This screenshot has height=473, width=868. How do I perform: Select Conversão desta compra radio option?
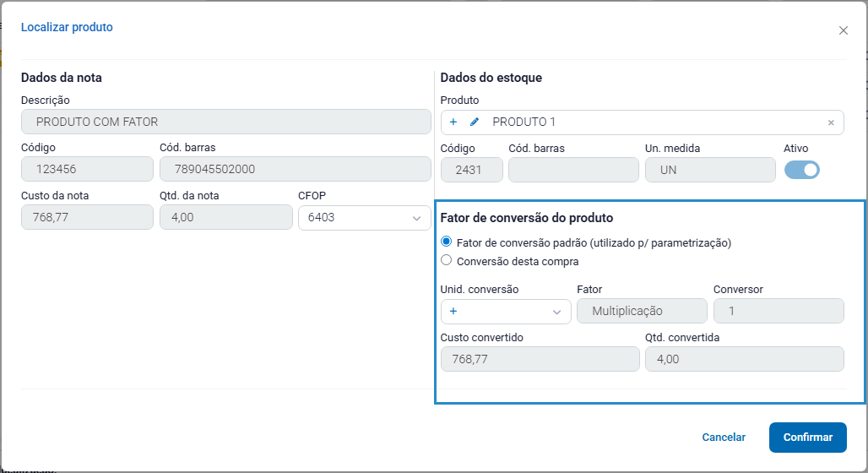pos(447,261)
